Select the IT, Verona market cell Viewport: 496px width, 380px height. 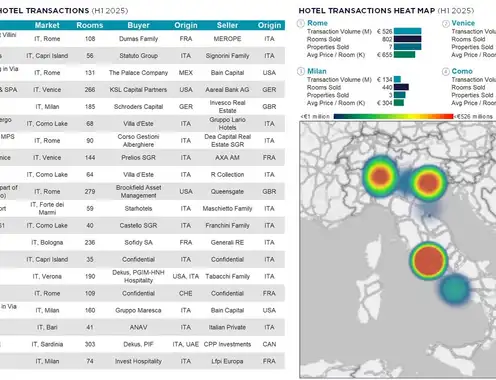pos(47,276)
